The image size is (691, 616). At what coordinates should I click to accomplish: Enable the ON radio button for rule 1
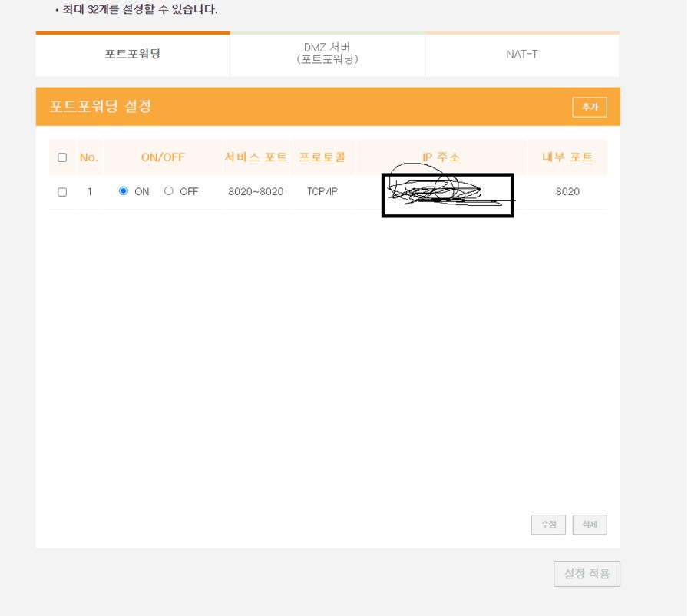(x=123, y=191)
